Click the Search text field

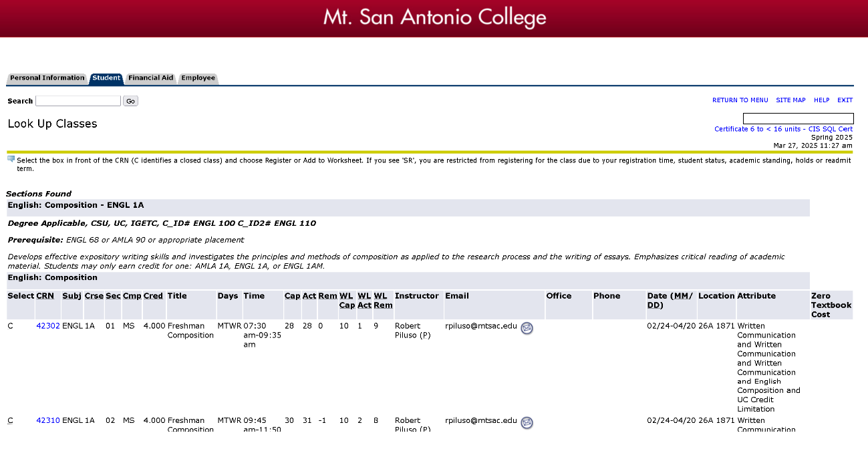click(78, 101)
